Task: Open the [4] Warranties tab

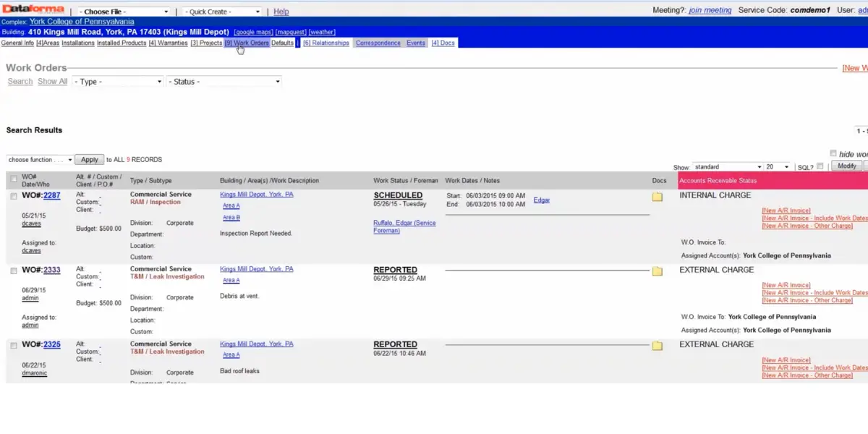Action: click(168, 43)
